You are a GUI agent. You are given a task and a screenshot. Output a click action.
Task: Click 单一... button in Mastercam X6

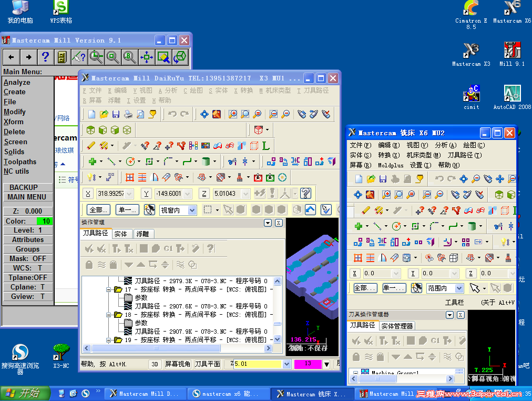click(394, 288)
